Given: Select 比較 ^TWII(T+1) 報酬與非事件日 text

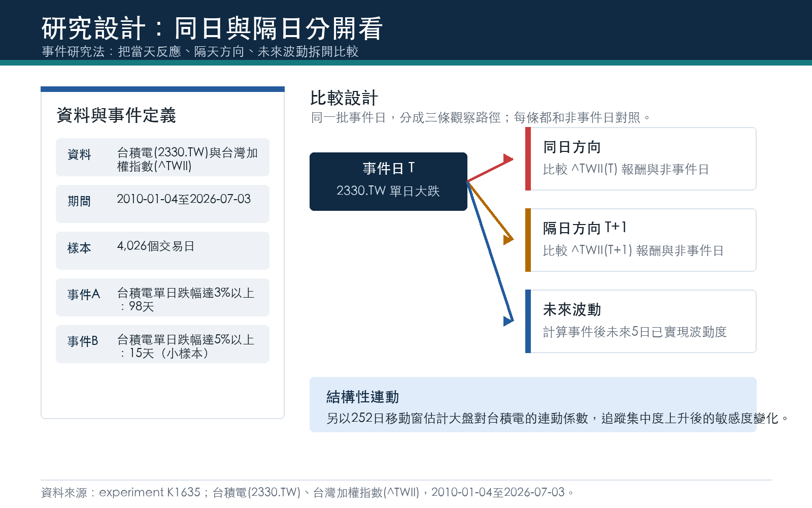Looking at the screenshot, I should click(x=633, y=250).
